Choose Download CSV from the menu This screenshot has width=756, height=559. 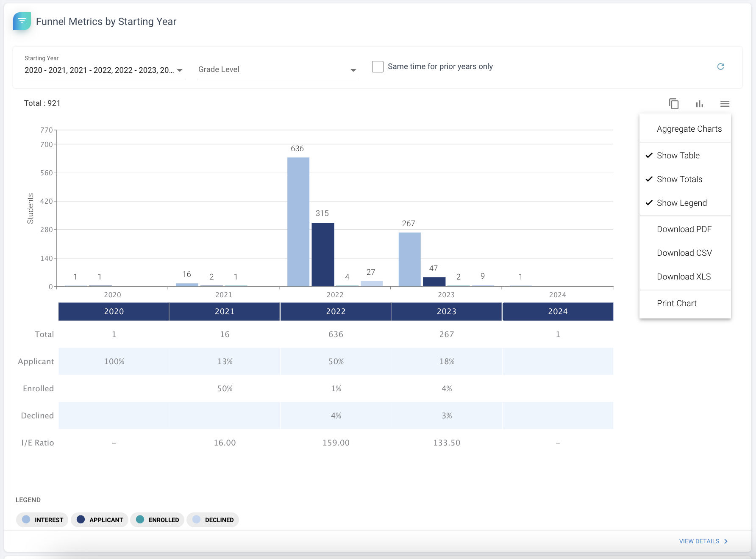coord(685,253)
